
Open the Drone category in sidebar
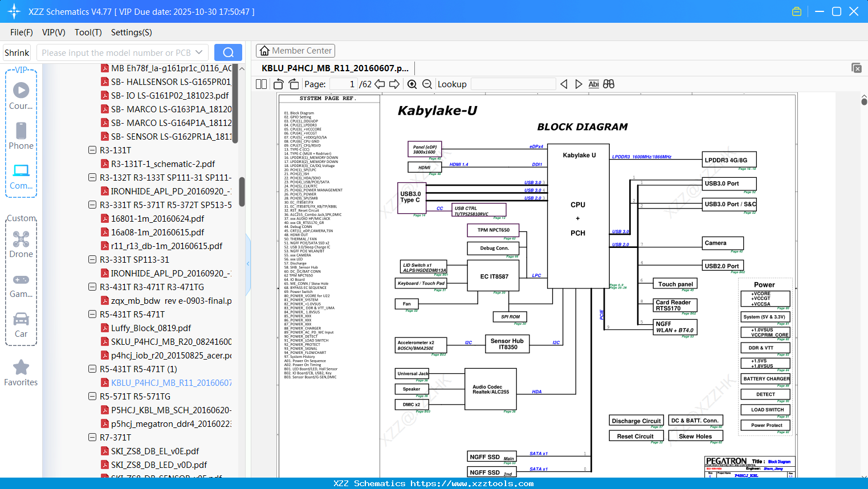pyautogui.click(x=21, y=244)
